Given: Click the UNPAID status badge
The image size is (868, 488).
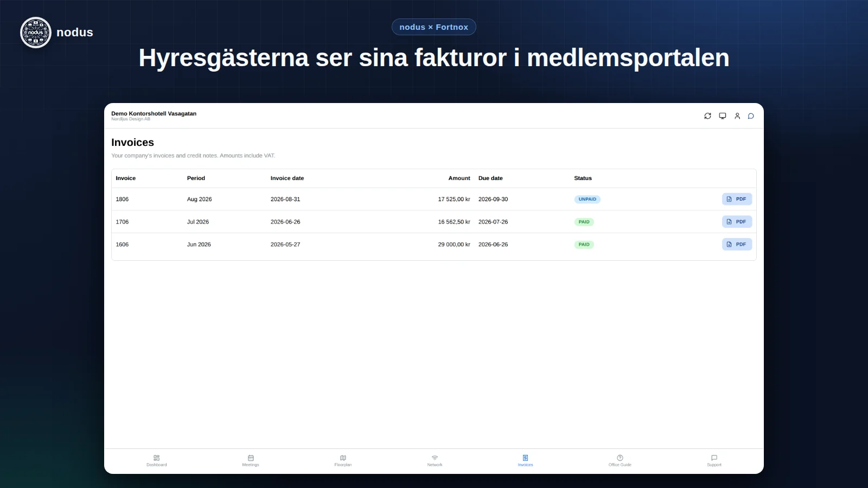Looking at the screenshot, I should [x=588, y=199].
